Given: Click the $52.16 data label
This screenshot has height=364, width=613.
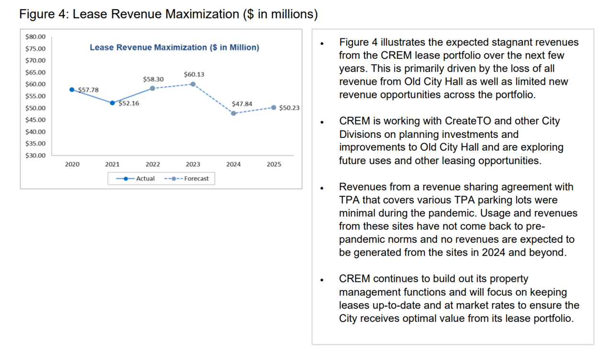Looking at the screenshot, I should point(129,103).
